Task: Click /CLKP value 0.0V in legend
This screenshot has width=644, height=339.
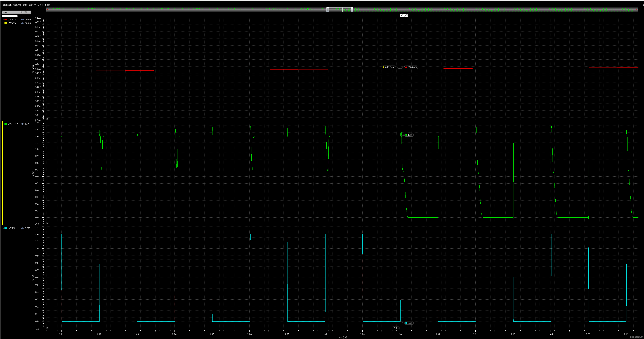Action: tap(27, 228)
